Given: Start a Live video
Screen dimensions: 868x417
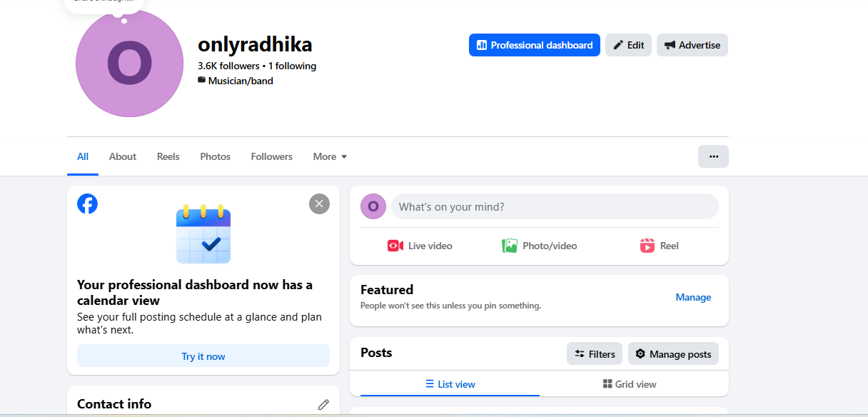Looking at the screenshot, I should [x=420, y=246].
